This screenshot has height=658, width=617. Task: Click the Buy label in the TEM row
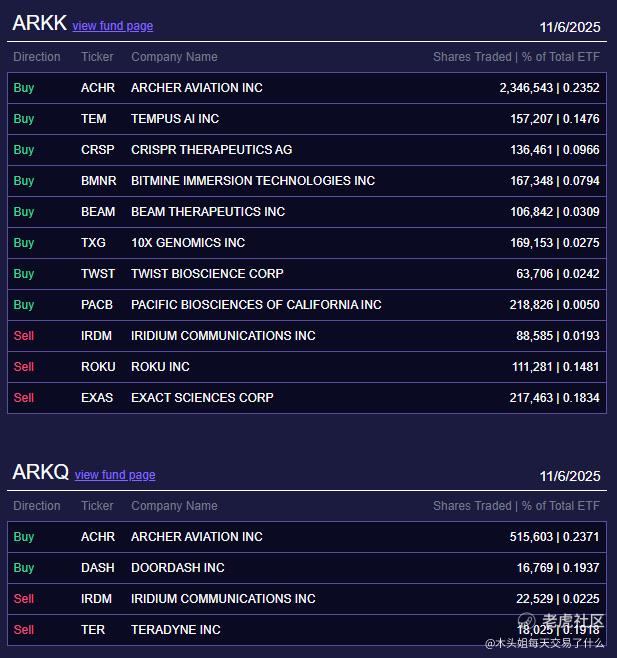point(24,119)
